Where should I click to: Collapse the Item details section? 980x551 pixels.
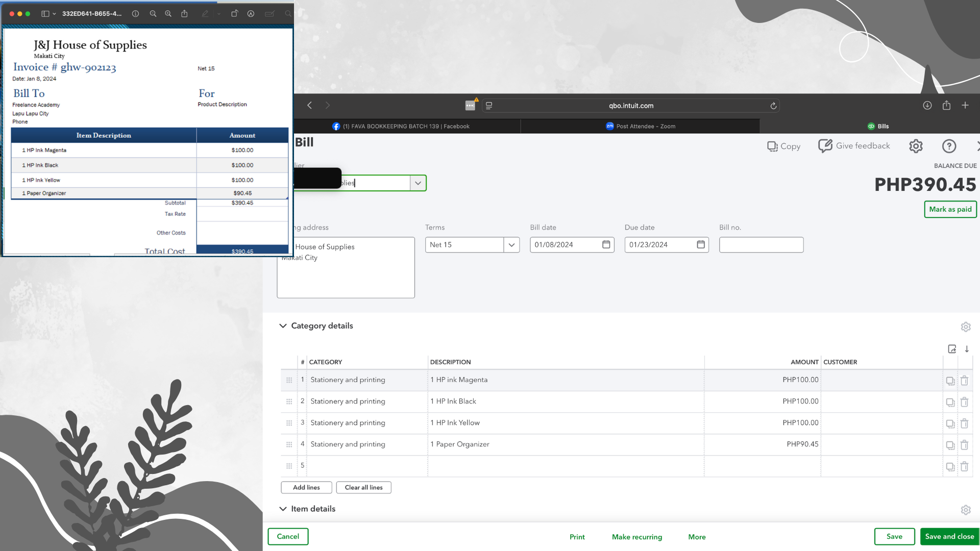pyautogui.click(x=283, y=509)
